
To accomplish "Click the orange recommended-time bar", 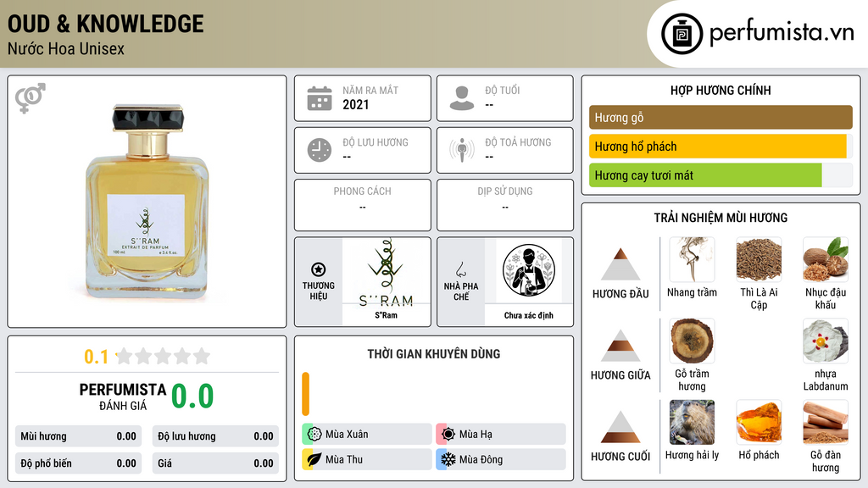I will coord(305,394).
